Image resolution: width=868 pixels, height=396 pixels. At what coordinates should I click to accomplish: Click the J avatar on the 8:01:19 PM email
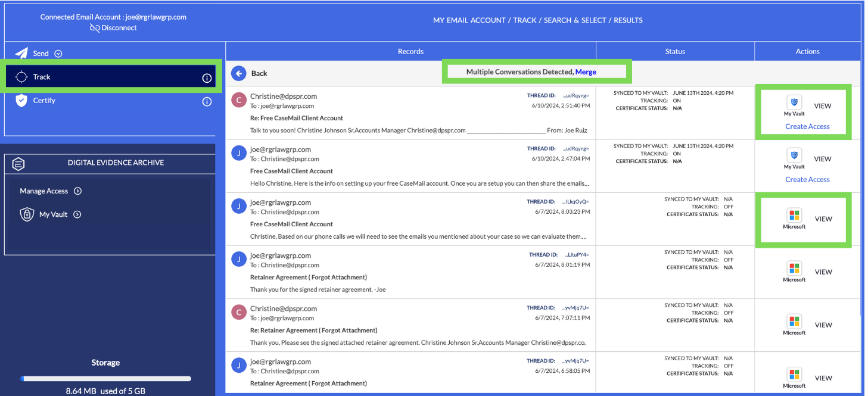[239, 259]
